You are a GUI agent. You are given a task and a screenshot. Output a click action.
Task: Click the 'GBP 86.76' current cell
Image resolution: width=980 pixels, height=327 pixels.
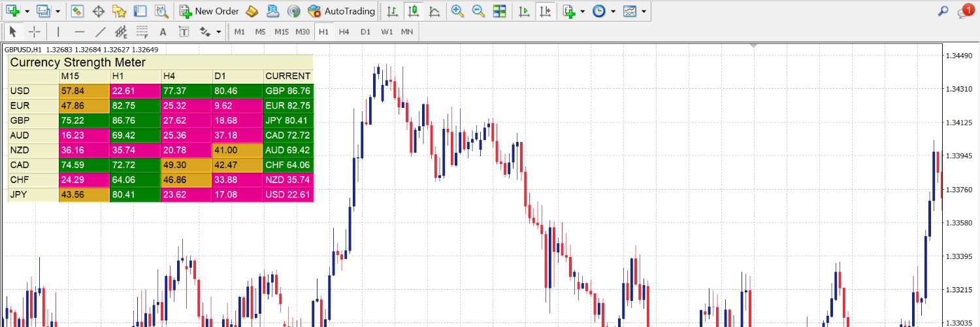(288, 91)
